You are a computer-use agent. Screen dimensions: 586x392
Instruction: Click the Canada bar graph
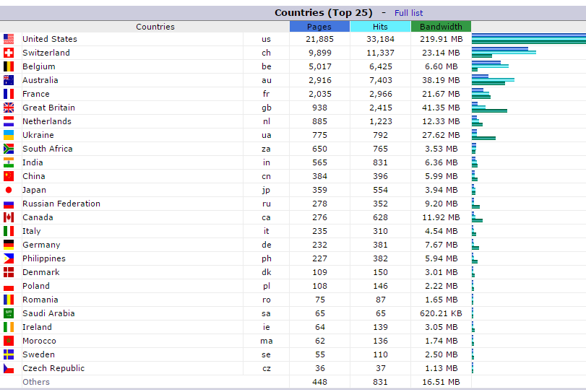coord(477,217)
